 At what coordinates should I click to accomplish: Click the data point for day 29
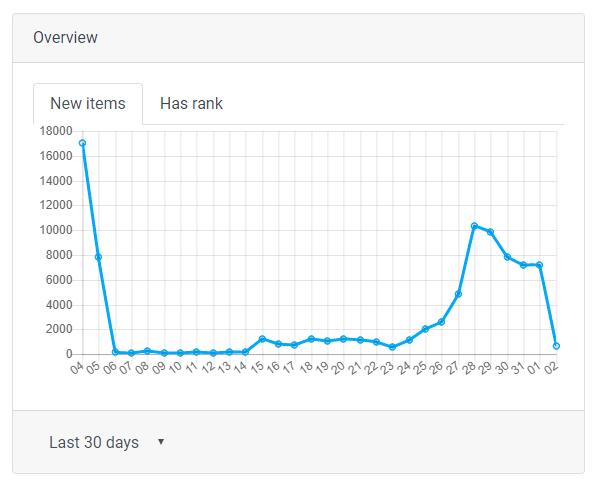(x=490, y=232)
